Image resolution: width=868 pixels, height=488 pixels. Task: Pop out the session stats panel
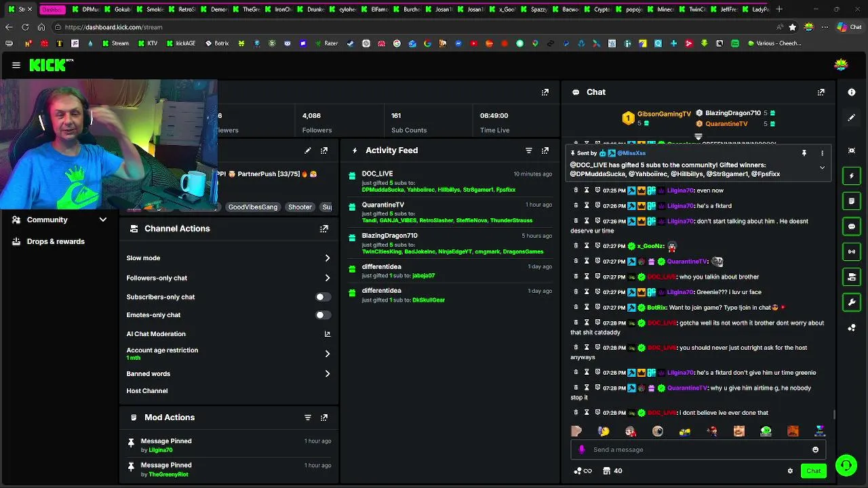545,92
